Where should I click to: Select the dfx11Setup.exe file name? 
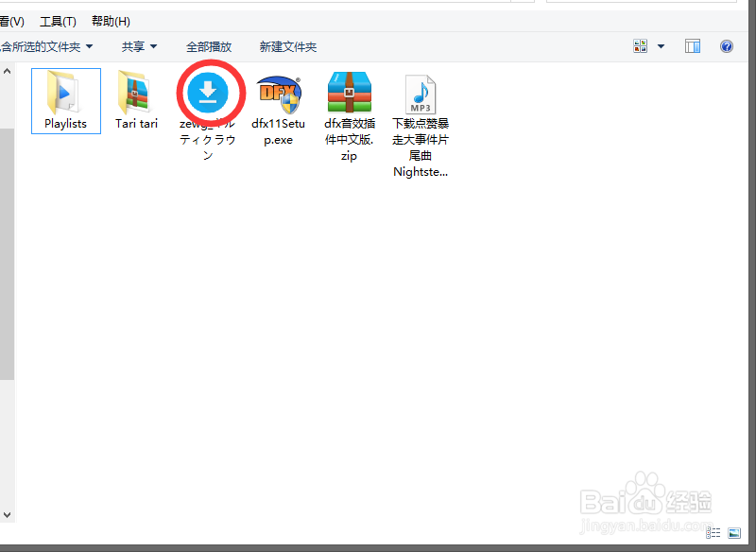[278, 131]
